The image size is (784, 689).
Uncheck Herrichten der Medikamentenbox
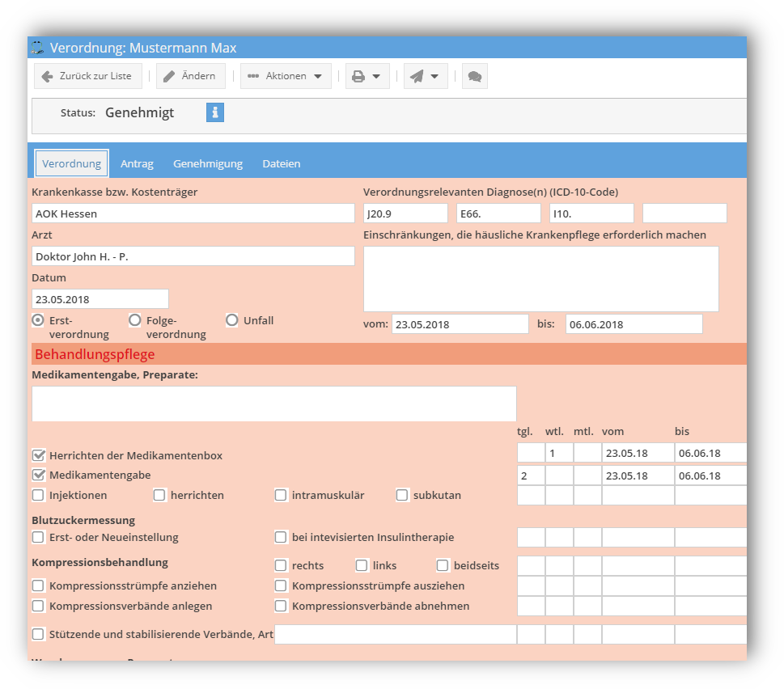pos(38,455)
